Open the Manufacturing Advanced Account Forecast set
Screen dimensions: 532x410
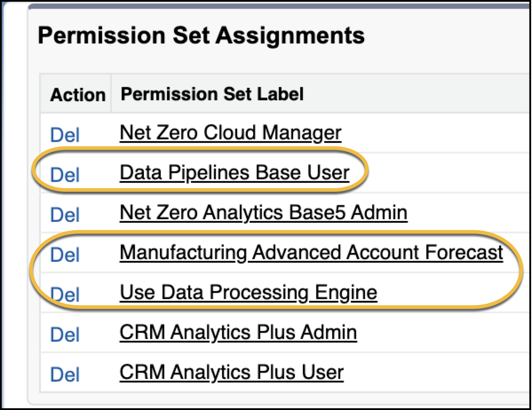click(x=311, y=252)
